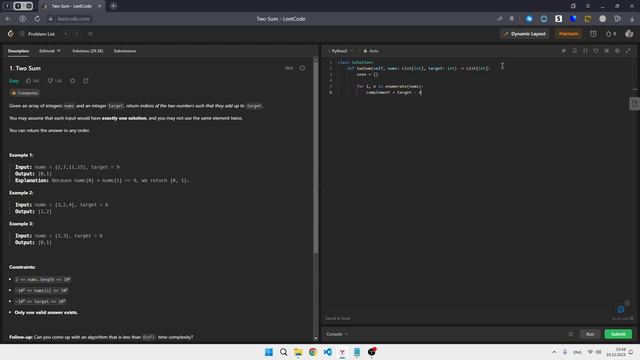Open the streak fire counter
Image resolution: width=640 pixels, height=360 pixels.
pos(611,34)
